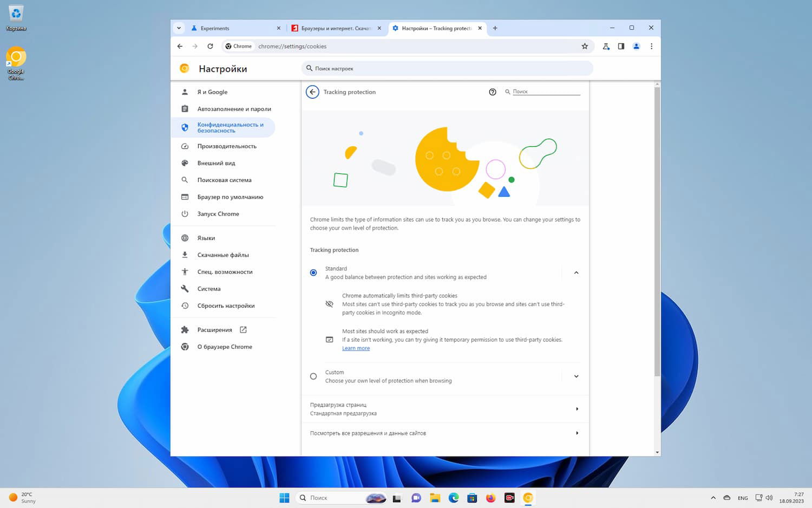Expand the Custom option details
The width and height of the screenshot is (812, 508).
coord(576,376)
